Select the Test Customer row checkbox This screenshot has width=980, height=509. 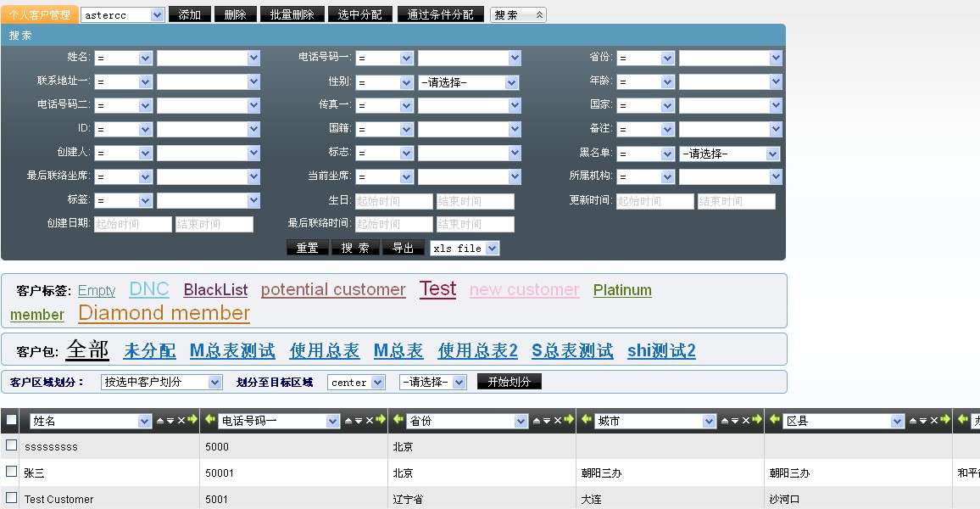[x=11, y=497]
